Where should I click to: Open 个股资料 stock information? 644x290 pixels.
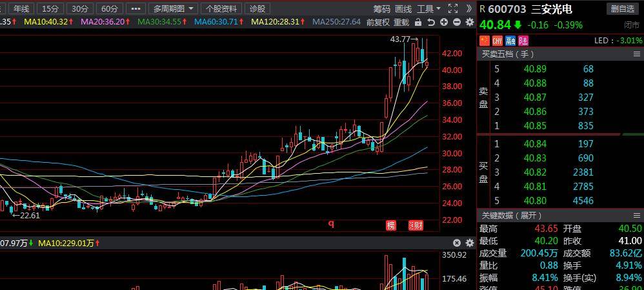pos(221,8)
